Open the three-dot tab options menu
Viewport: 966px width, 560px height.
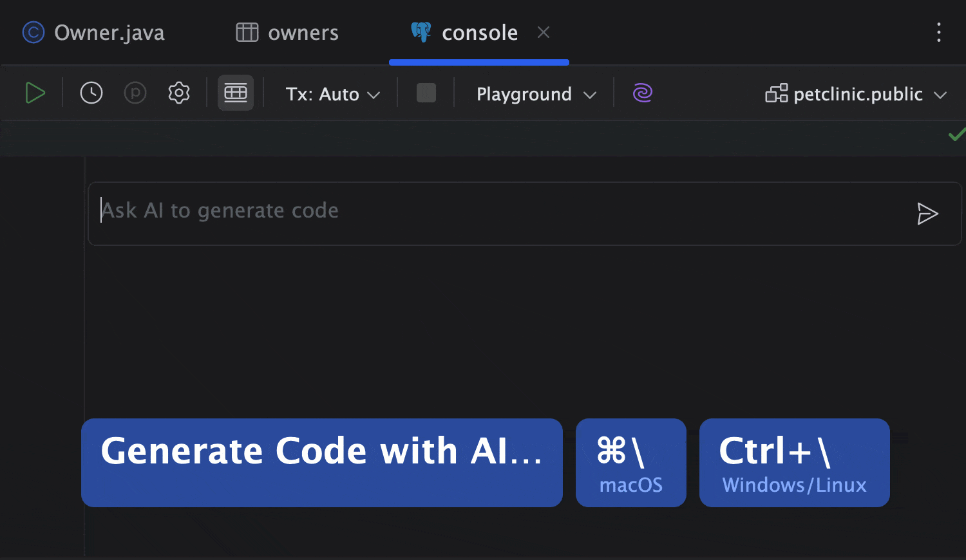pos(939,32)
